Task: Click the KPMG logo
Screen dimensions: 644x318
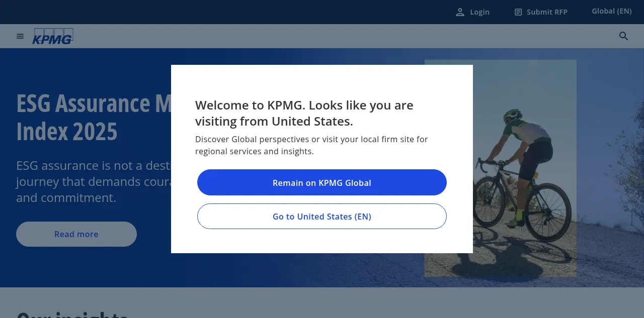Action: coord(53,36)
